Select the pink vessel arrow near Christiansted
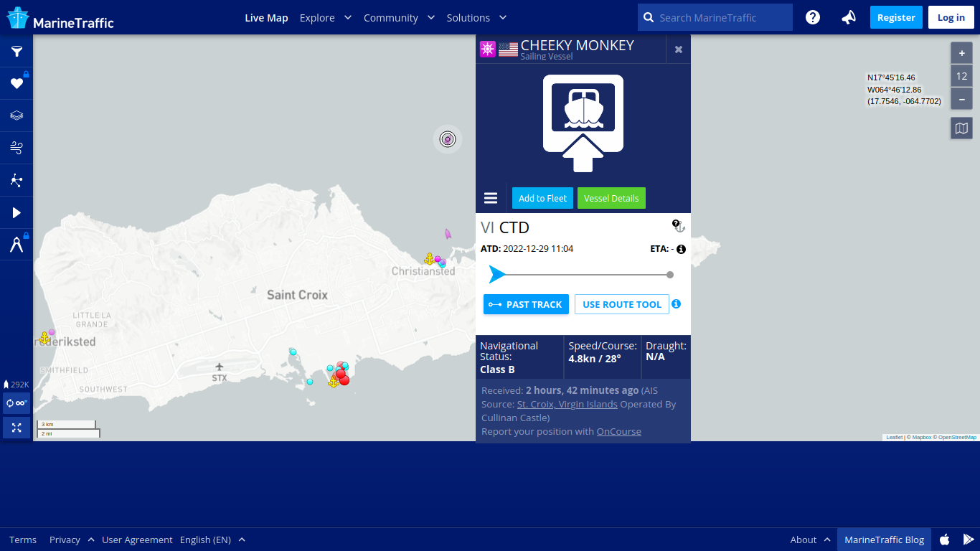The height and width of the screenshot is (551, 980). click(x=448, y=234)
